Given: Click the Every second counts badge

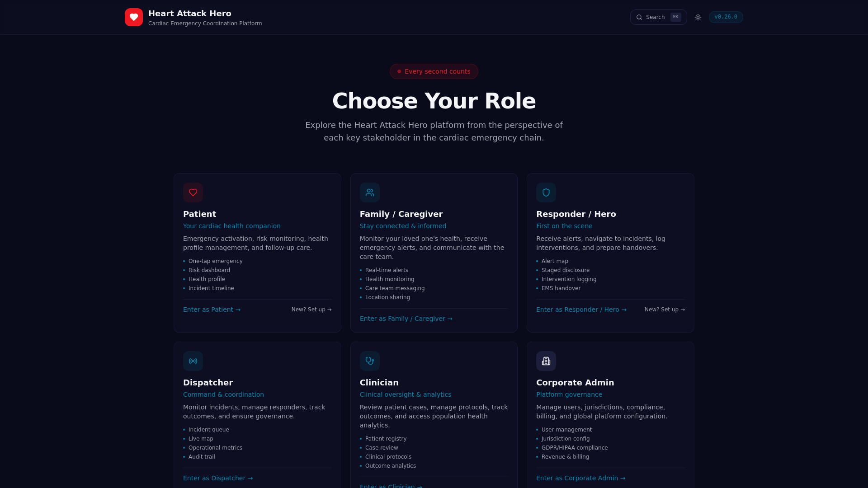Looking at the screenshot, I should 434,71.
